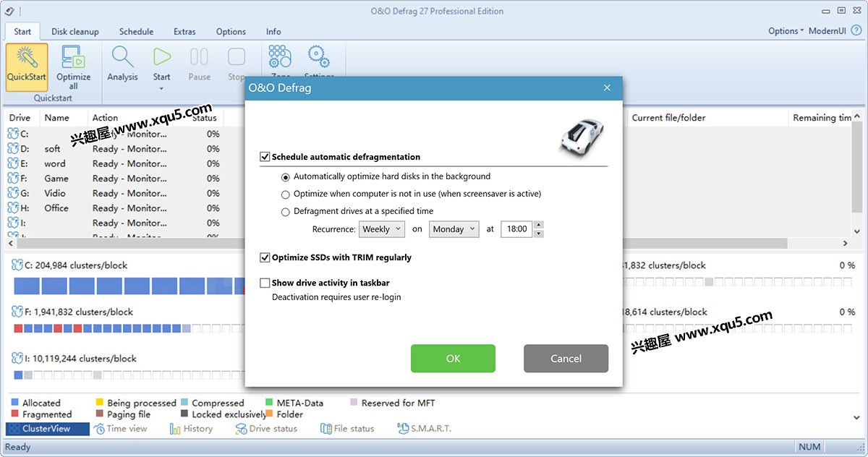Image resolution: width=868 pixels, height=457 pixels.
Task: Click the S.M.A.R.T. icon
Action: click(404, 429)
